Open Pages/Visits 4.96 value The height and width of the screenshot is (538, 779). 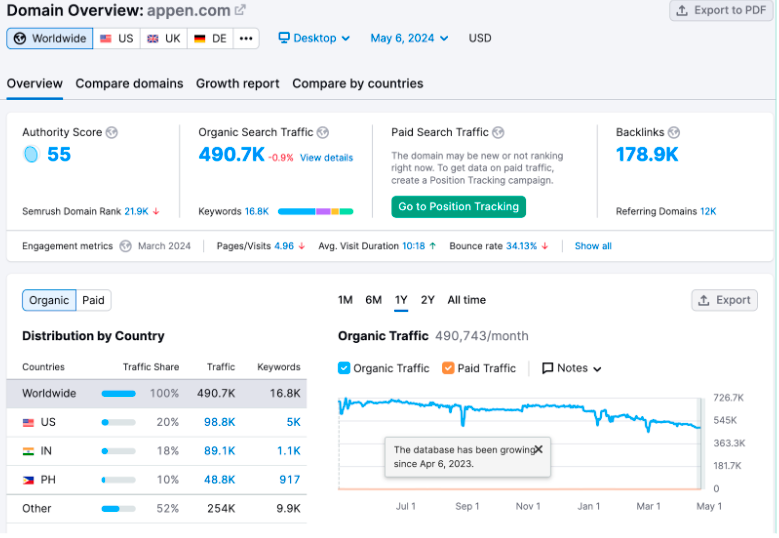tap(284, 246)
